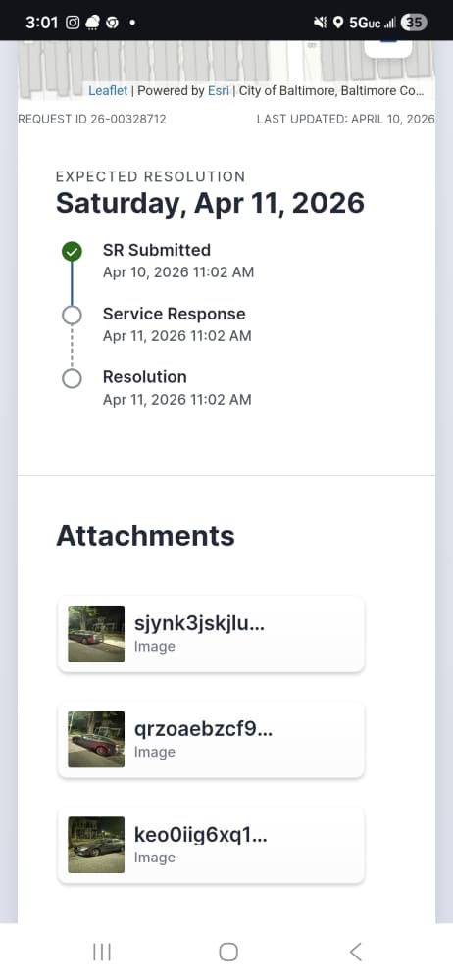Tap the Chrome notification status icon
This screenshot has width=453, height=980.
112,23
